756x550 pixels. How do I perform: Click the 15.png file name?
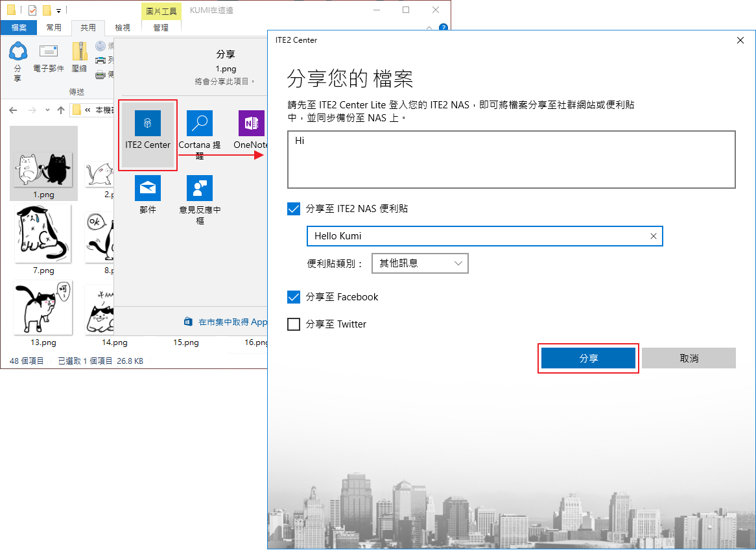tap(185, 342)
